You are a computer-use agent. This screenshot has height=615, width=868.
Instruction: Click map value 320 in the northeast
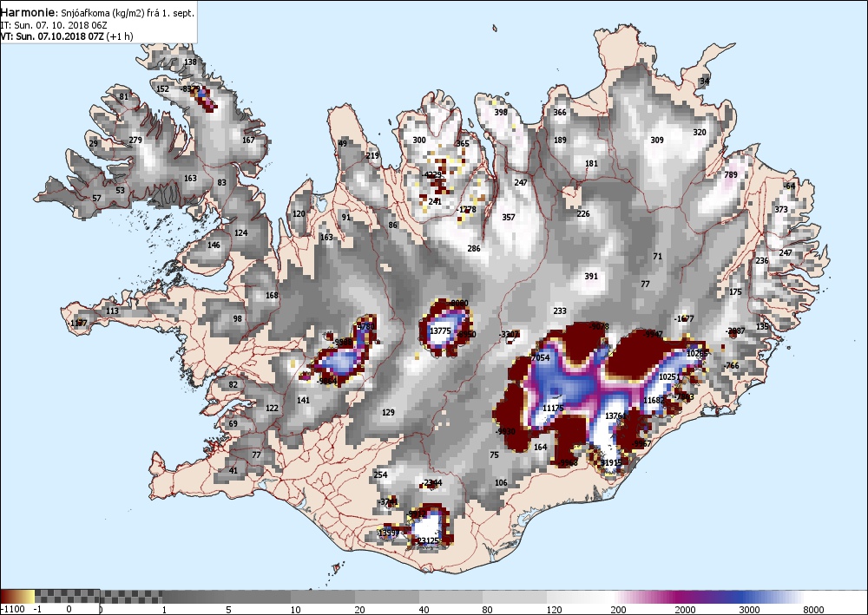pyautogui.click(x=700, y=132)
